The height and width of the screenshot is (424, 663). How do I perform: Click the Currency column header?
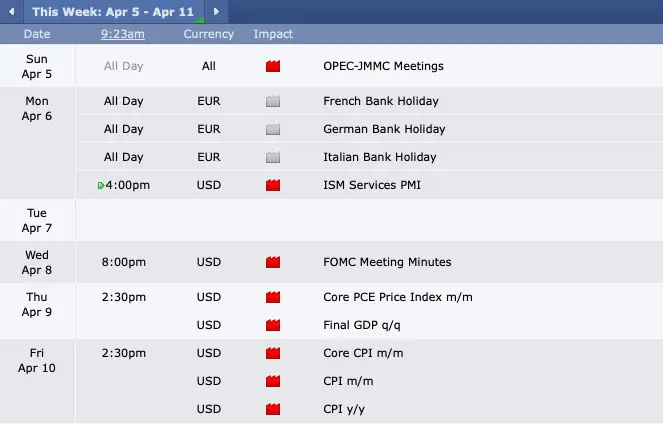tap(208, 34)
